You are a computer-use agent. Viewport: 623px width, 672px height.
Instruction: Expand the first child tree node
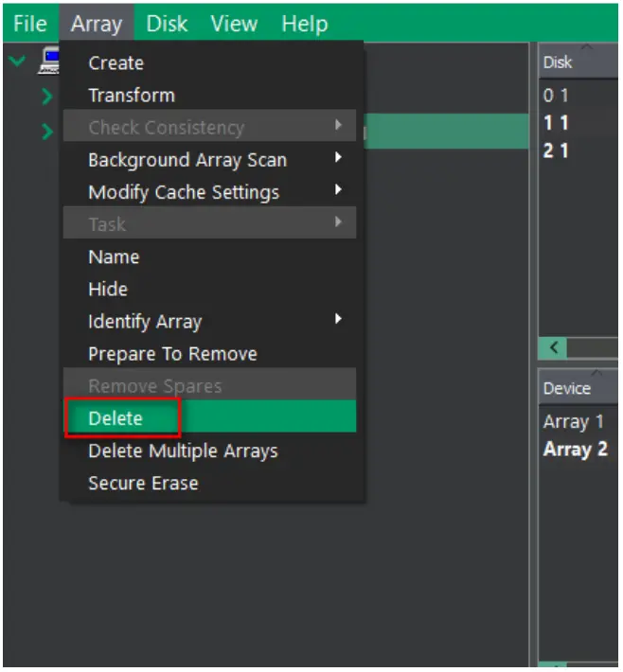coord(47,96)
